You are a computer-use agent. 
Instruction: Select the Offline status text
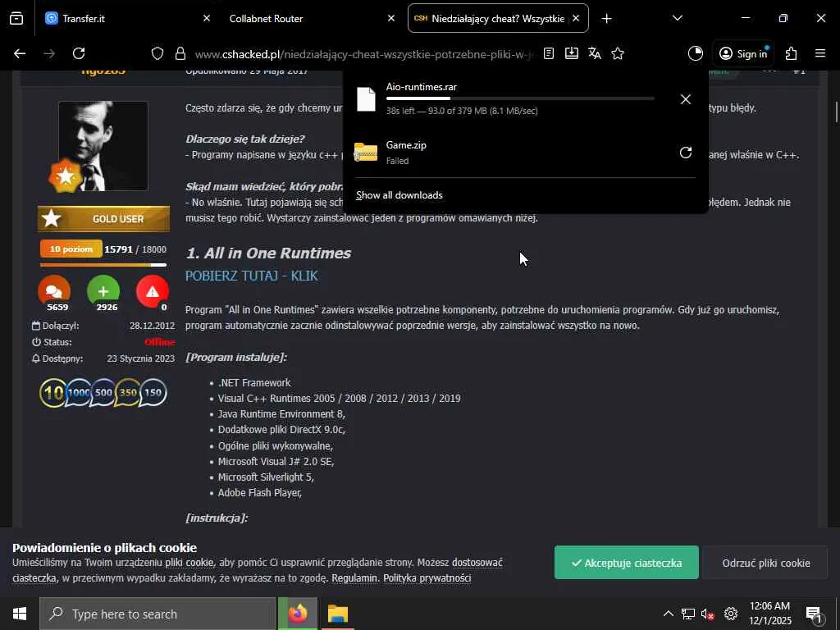[x=160, y=342]
